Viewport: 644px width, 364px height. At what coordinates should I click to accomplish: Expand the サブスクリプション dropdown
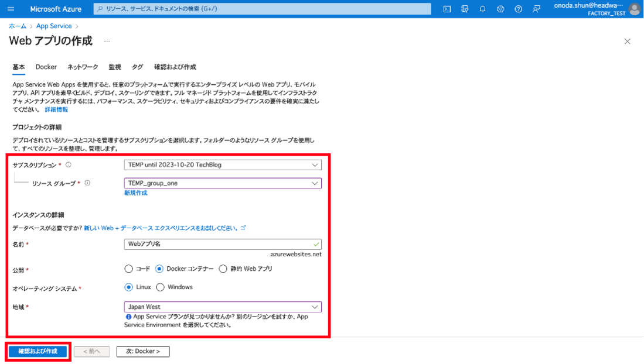(x=223, y=165)
